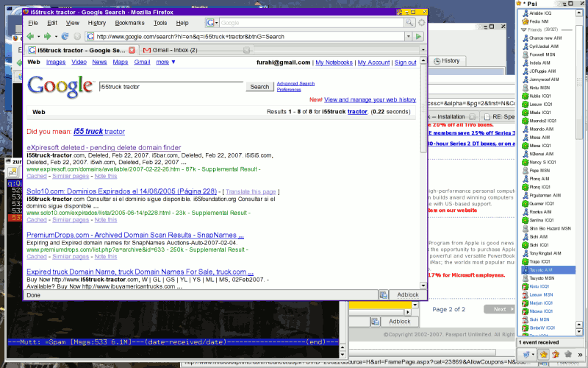This screenshot has height=368, width=588.
Task: Close the i55truck tractor tab
Action: (x=132, y=50)
